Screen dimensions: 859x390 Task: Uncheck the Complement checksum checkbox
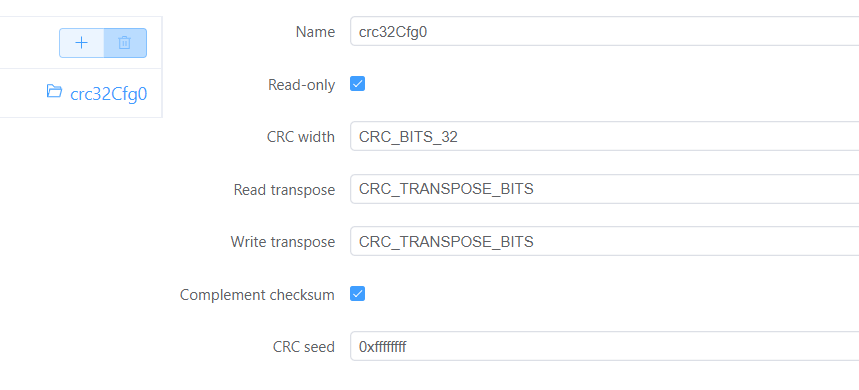coord(357,294)
